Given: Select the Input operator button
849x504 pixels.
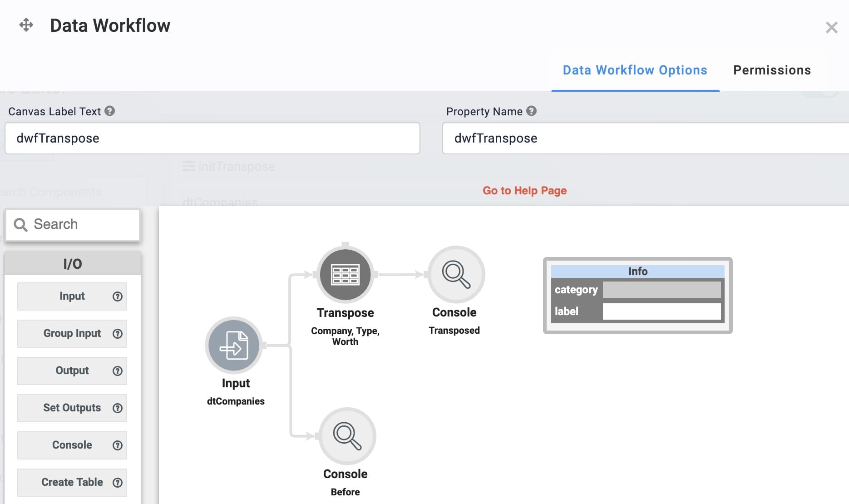Looking at the screenshot, I should coord(72,296).
